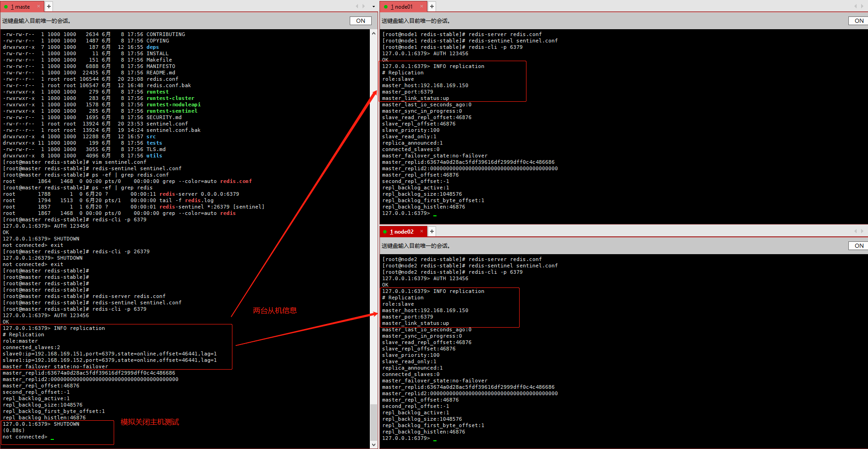Click the last prompt line in node01 terminal

(x=406, y=214)
